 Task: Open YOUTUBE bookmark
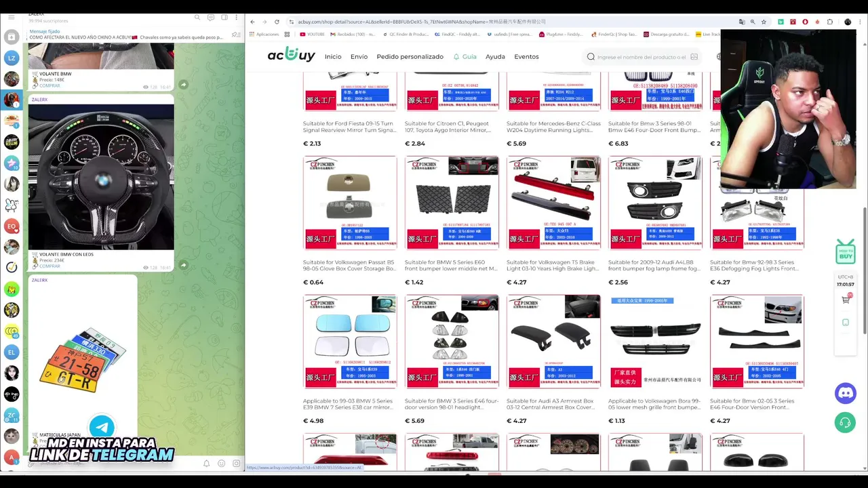pyautogui.click(x=312, y=34)
